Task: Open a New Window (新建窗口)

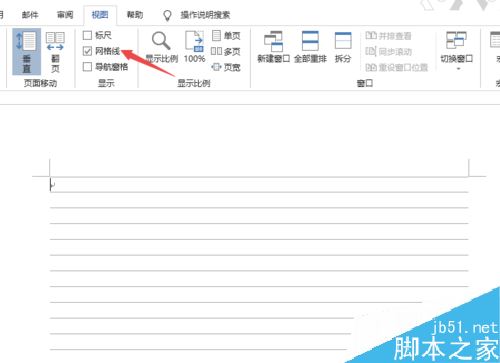Action: (x=273, y=47)
